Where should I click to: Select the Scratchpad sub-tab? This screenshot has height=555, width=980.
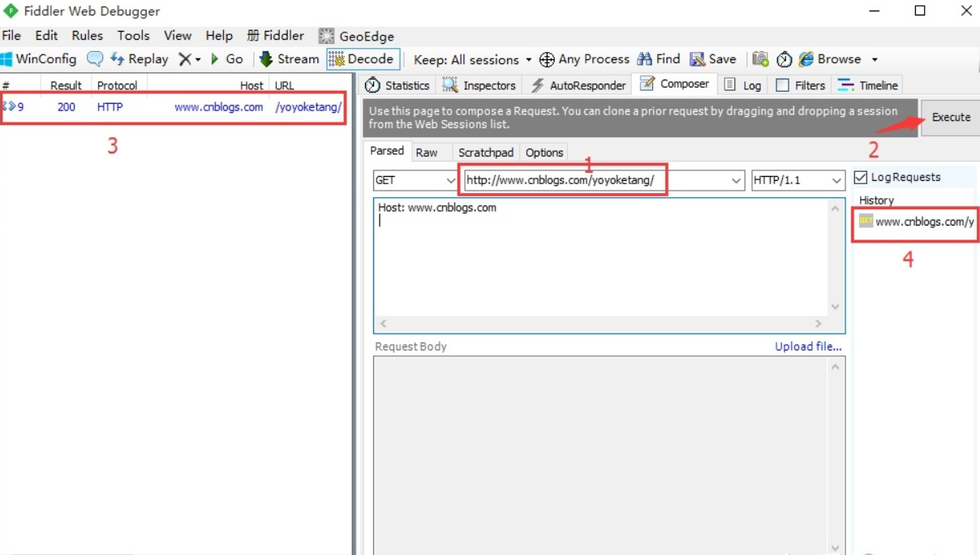[486, 153]
